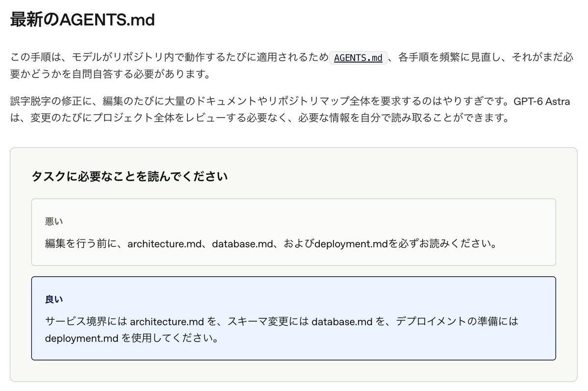Click the intro paragraph starting with この手順は

(292, 65)
